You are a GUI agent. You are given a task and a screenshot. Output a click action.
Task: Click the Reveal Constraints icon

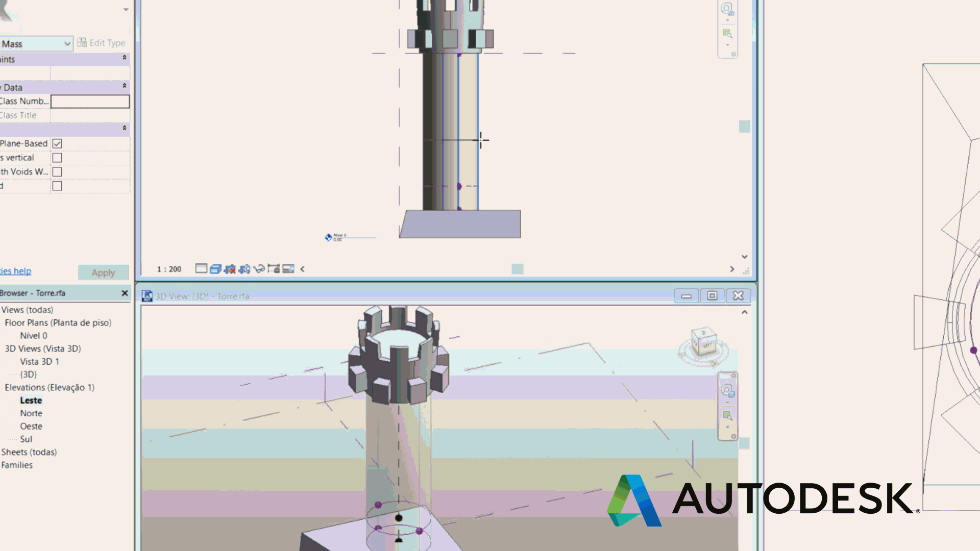tap(274, 269)
